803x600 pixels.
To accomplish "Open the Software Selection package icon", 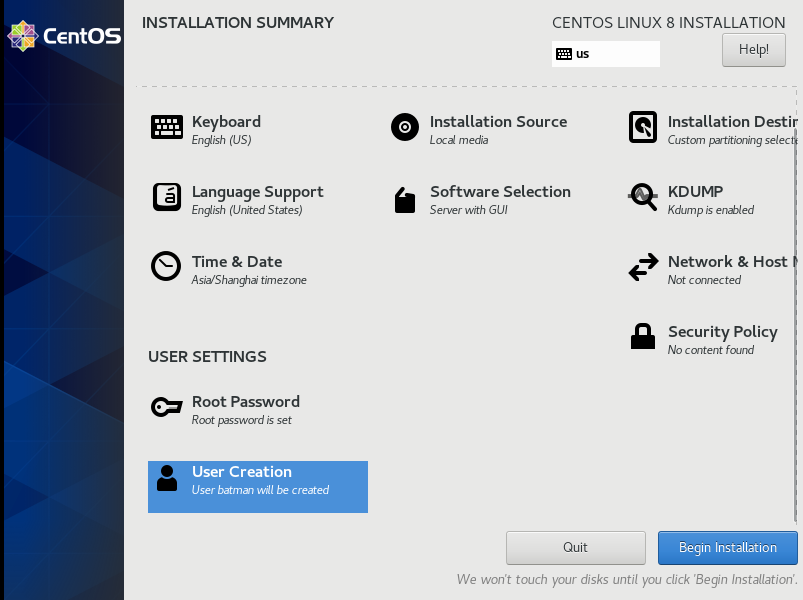I will [x=405, y=200].
